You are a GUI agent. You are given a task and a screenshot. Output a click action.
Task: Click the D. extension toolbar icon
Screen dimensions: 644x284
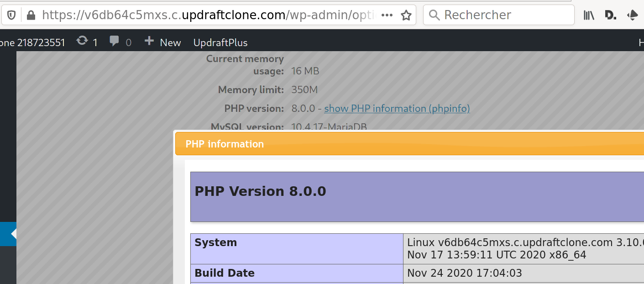(x=610, y=15)
